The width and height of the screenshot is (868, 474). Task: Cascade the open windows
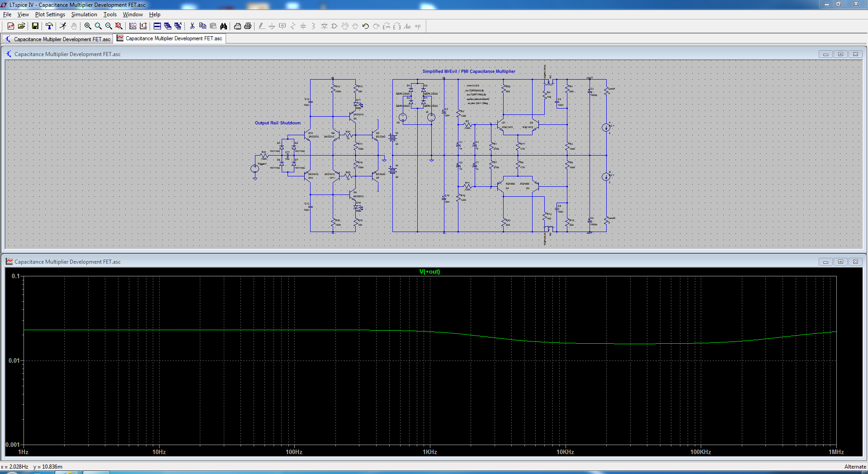[168, 26]
